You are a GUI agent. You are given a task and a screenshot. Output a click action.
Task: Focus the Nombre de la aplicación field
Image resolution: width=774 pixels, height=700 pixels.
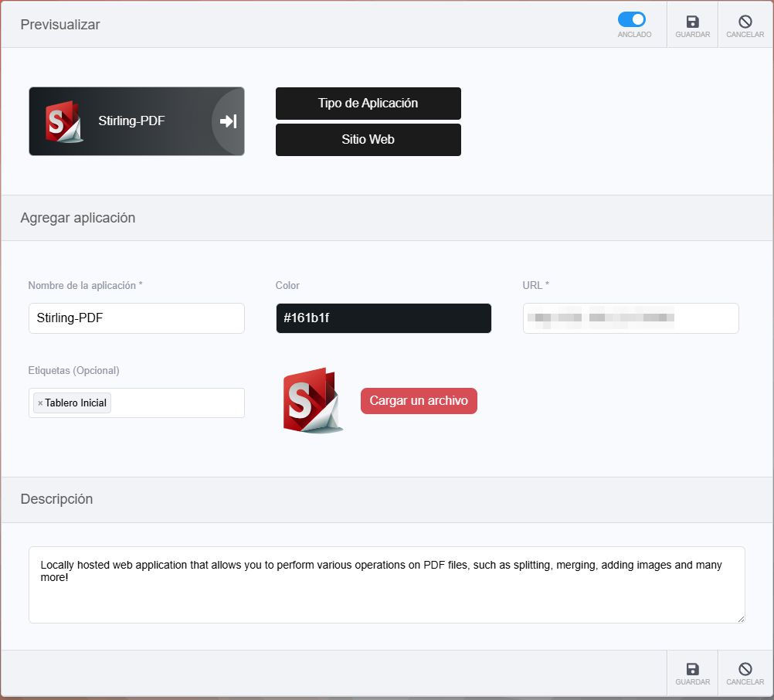coord(136,318)
